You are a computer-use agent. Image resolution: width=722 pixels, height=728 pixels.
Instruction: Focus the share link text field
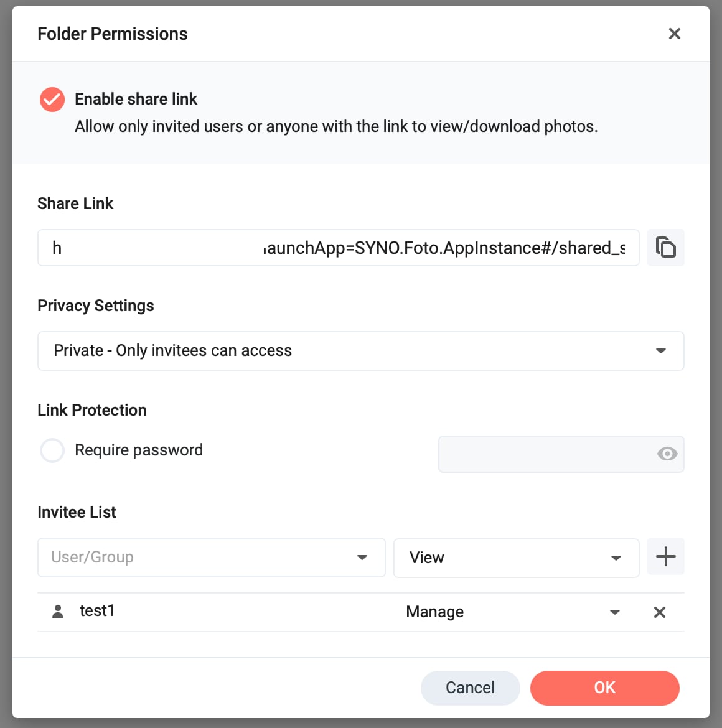coord(338,248)
